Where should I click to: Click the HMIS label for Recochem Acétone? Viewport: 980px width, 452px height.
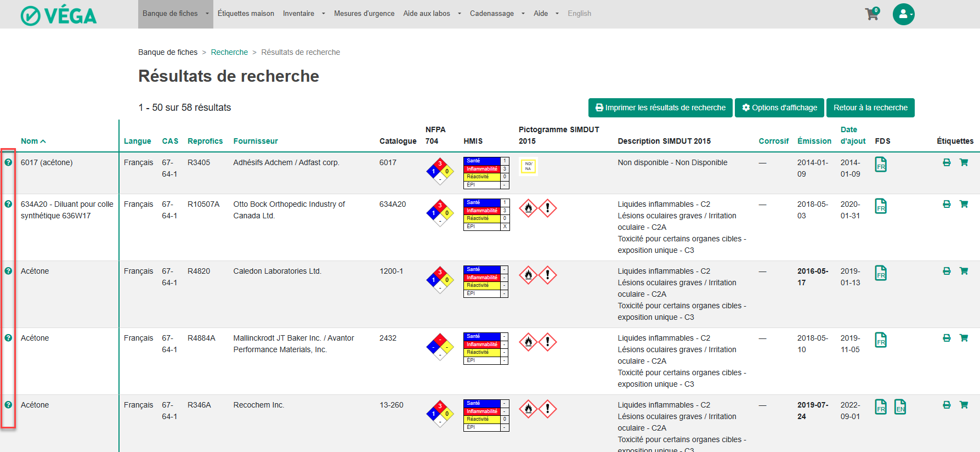486,415
